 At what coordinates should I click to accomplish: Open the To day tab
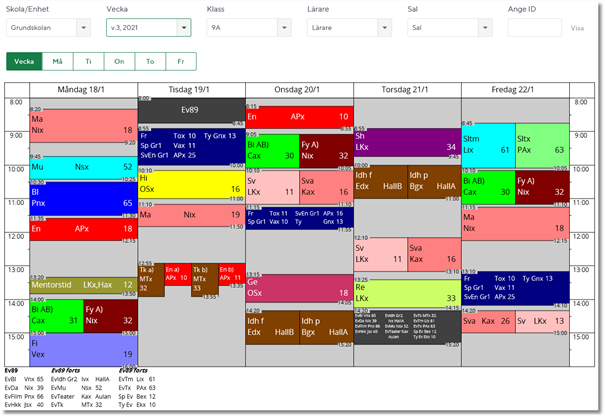click(x=150, y=62)
